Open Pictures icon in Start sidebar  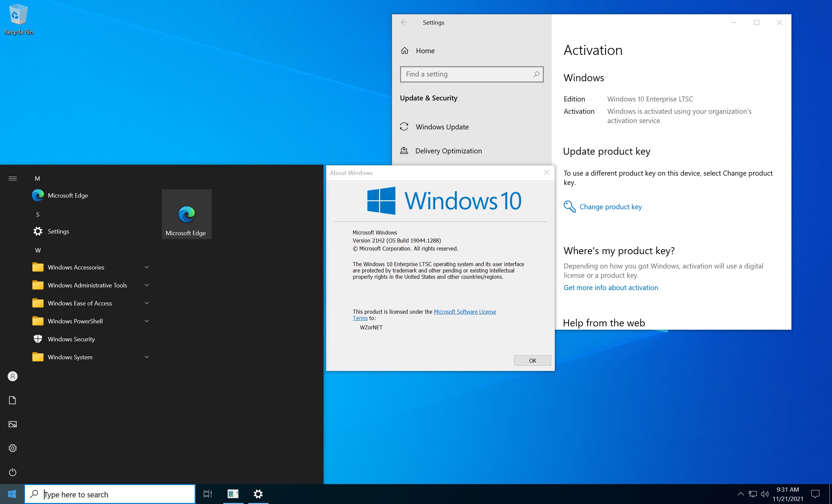[x=13, y=424]
